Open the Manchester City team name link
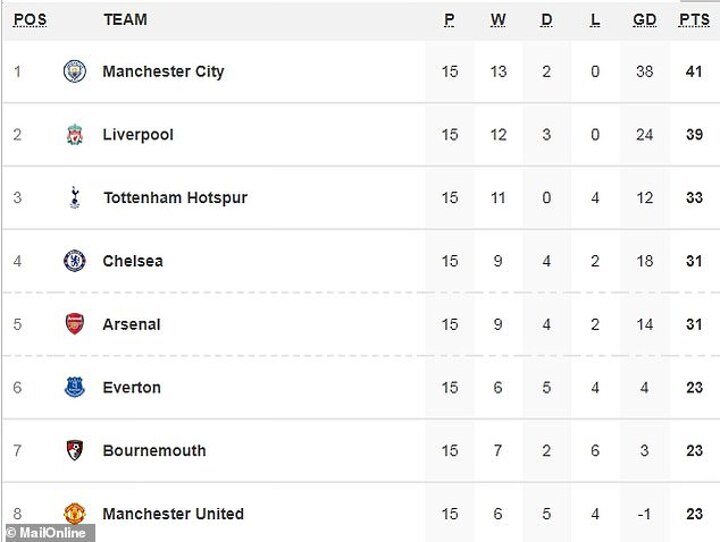The height and width of the screenshot is (542, 720). coord(163,72)
